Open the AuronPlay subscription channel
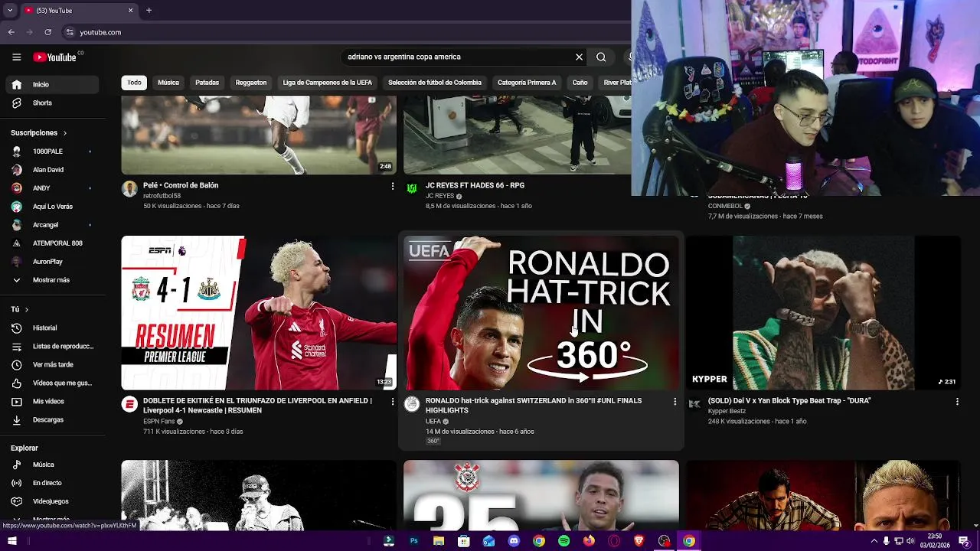 (53, 262)
